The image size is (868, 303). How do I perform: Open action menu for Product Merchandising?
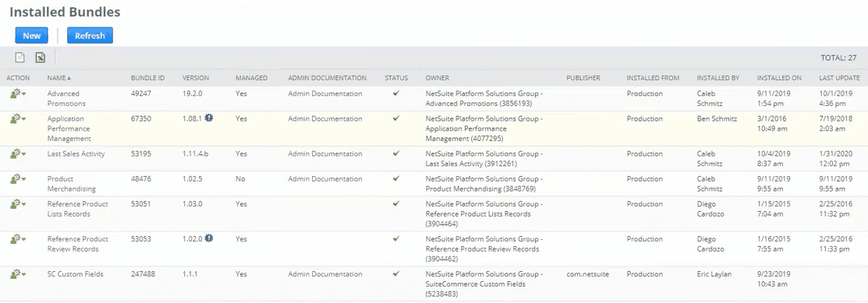(x=18, y=179)
